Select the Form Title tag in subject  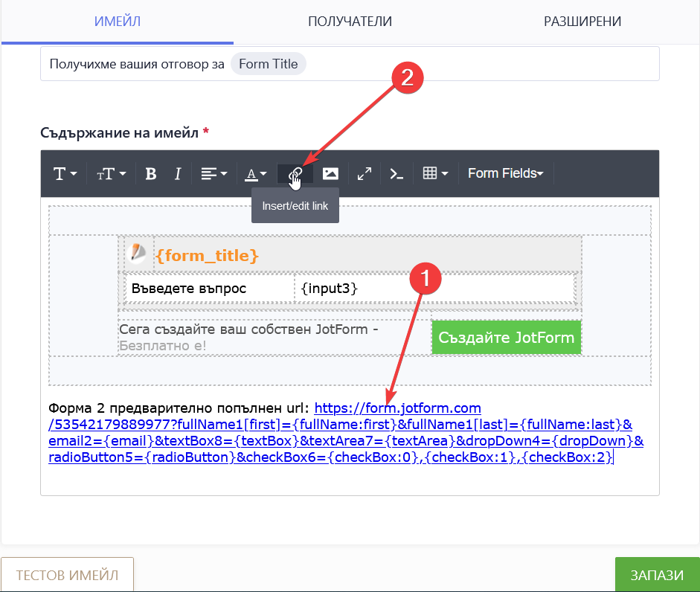[269, 64]
